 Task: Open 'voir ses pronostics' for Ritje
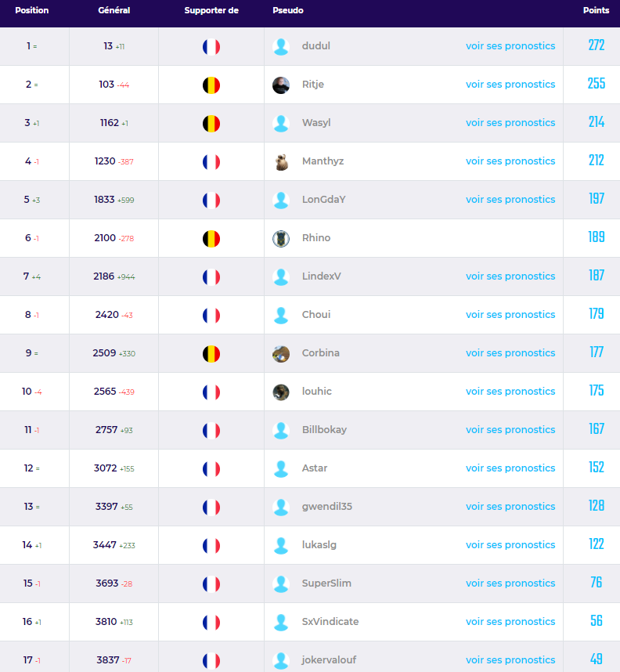[510, 85]
